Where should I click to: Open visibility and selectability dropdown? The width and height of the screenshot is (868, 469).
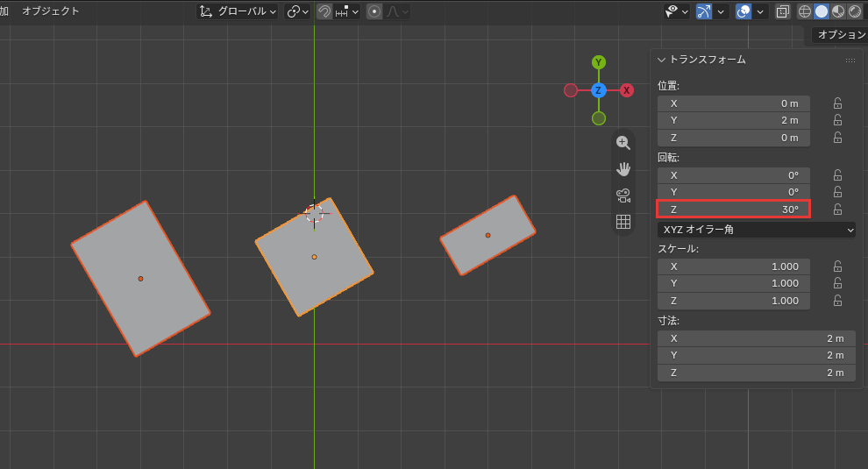677,11
